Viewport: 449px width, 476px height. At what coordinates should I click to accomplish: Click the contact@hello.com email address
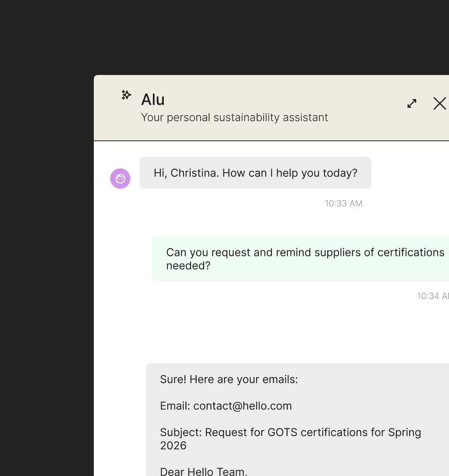pyautogui.click(x=242, y=406)
